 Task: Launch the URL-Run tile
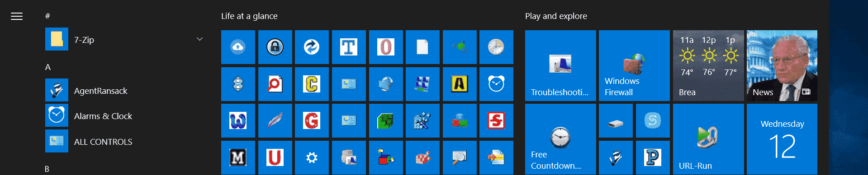pos(708,139)
